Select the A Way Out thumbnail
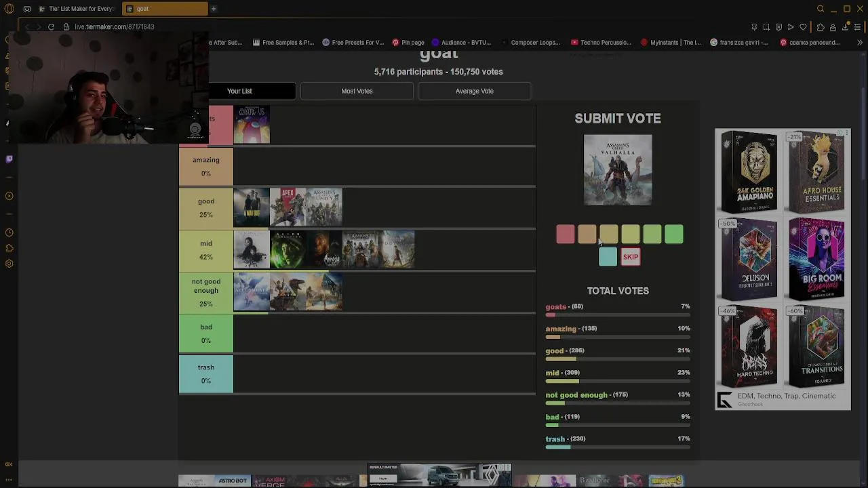868x488 pixels. click(252, 207)
